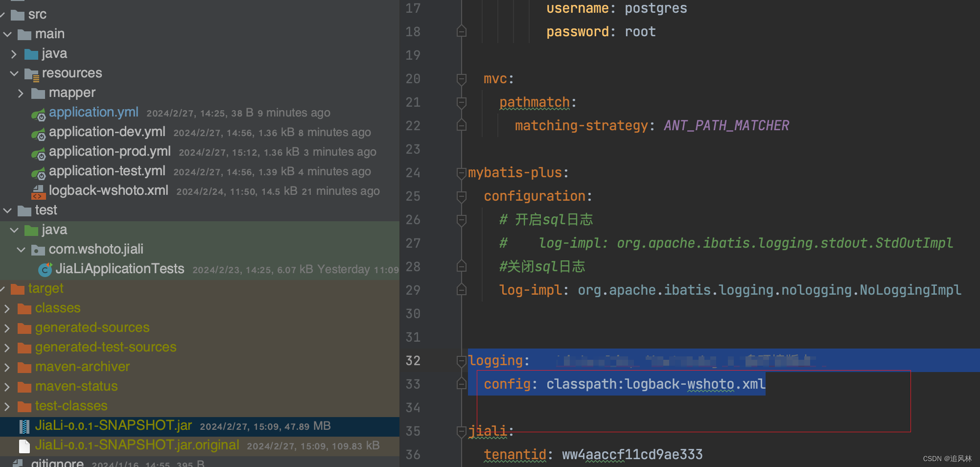Click the 'password' key on line 18
Image resolution: width=980 pixels, height=467 pixels.
point(578,32)
